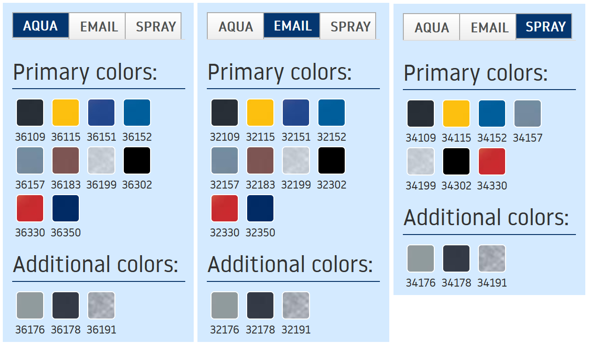The image size is (605, 364).
Task: Pick textured additional swatch 34191
Action: 492,258
